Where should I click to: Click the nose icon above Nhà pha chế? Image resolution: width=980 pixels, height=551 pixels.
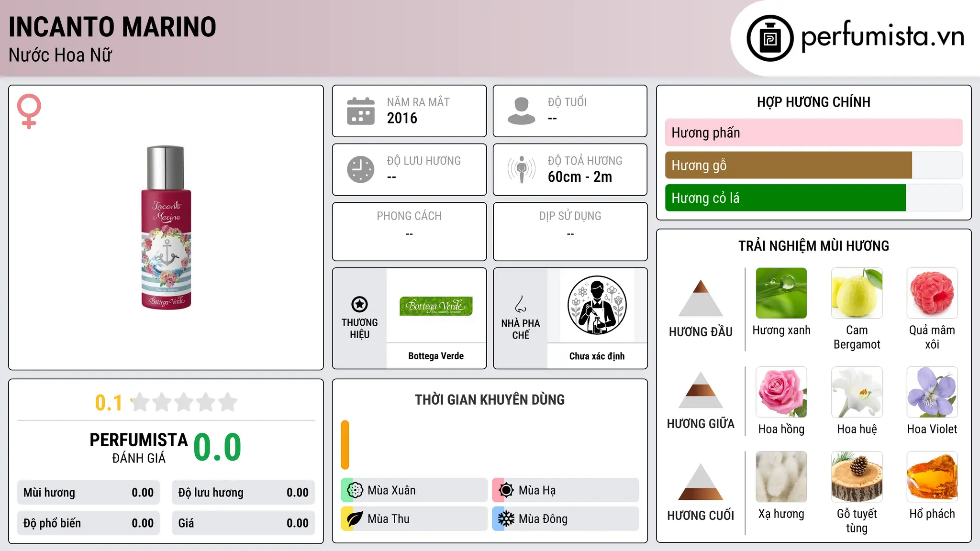pos(521,304)
